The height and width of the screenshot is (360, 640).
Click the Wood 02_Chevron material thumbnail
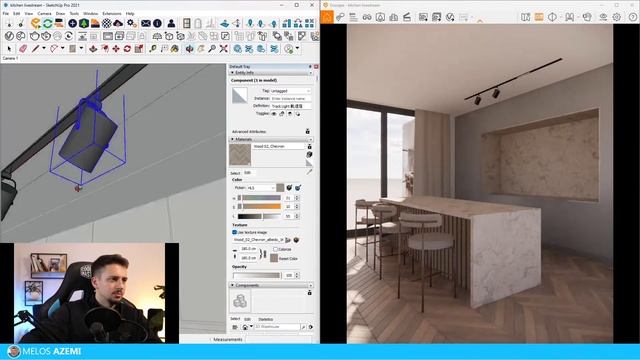[x=240, y=155]
